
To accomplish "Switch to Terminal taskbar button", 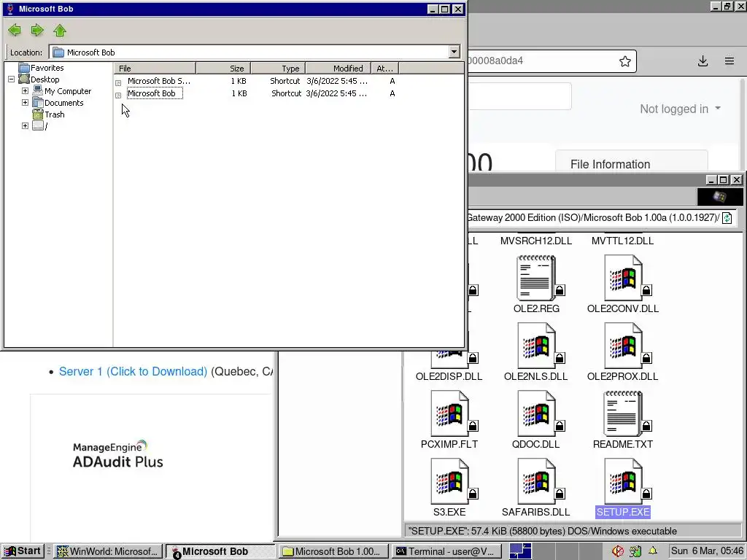I will point(446,551).
